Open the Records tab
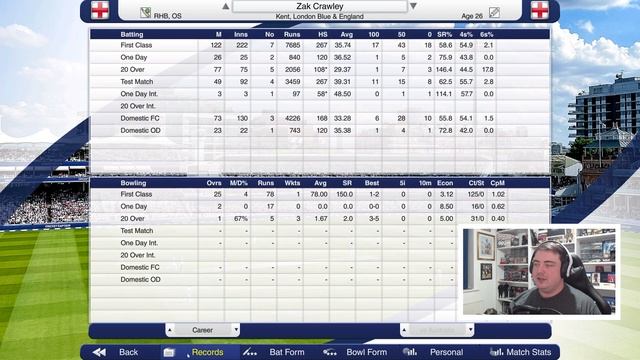Screen dimensions: 640x360 (x=207, y=352)
